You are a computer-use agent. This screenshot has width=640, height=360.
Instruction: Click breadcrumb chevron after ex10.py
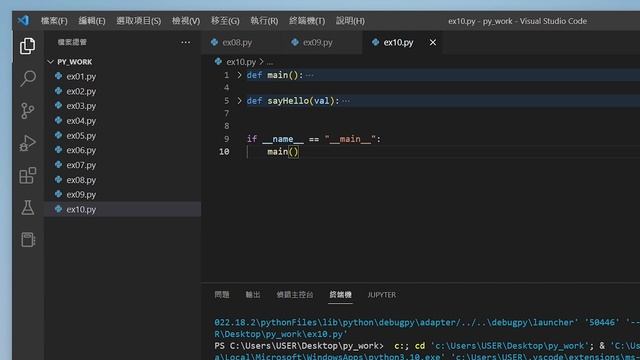coord(261,62)
